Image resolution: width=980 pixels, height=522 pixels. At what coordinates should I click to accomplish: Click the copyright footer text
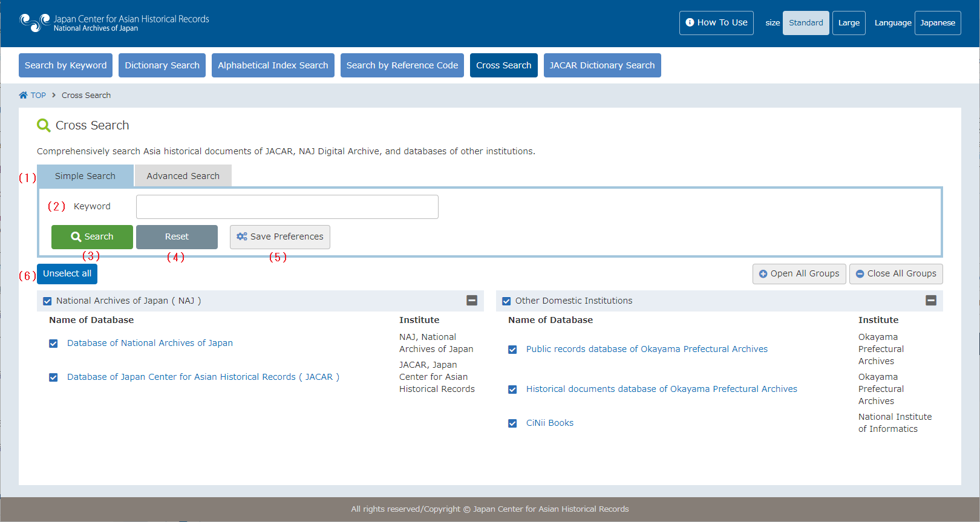(490, 509)
